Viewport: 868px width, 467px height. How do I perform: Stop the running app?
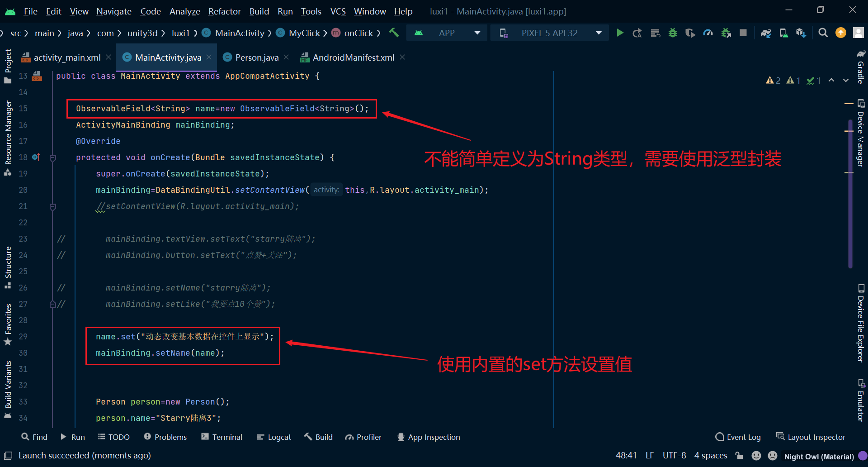[x=743, y=33]
